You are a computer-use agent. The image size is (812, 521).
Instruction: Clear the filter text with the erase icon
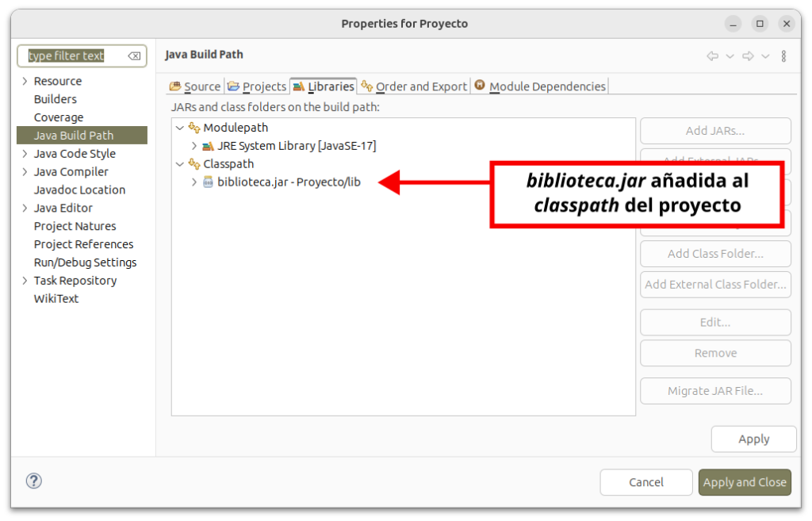(x=134, y=56)
